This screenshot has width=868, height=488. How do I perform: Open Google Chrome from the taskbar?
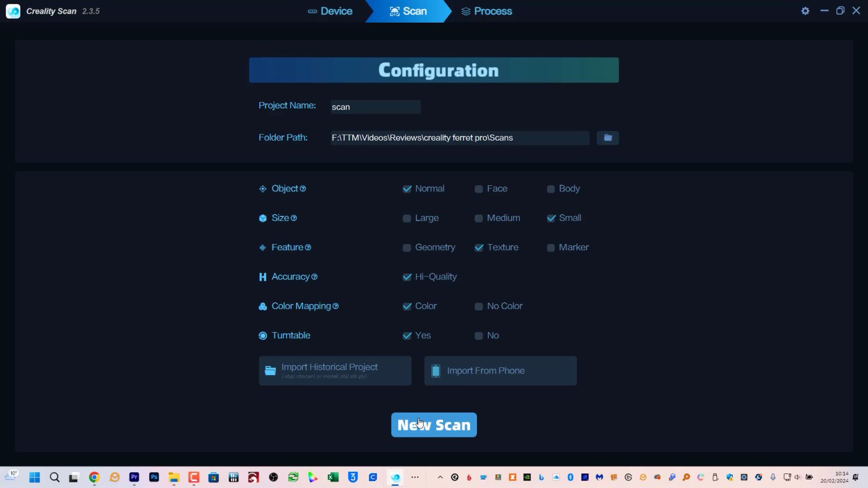pyautogui.click(x=94, y=477)
